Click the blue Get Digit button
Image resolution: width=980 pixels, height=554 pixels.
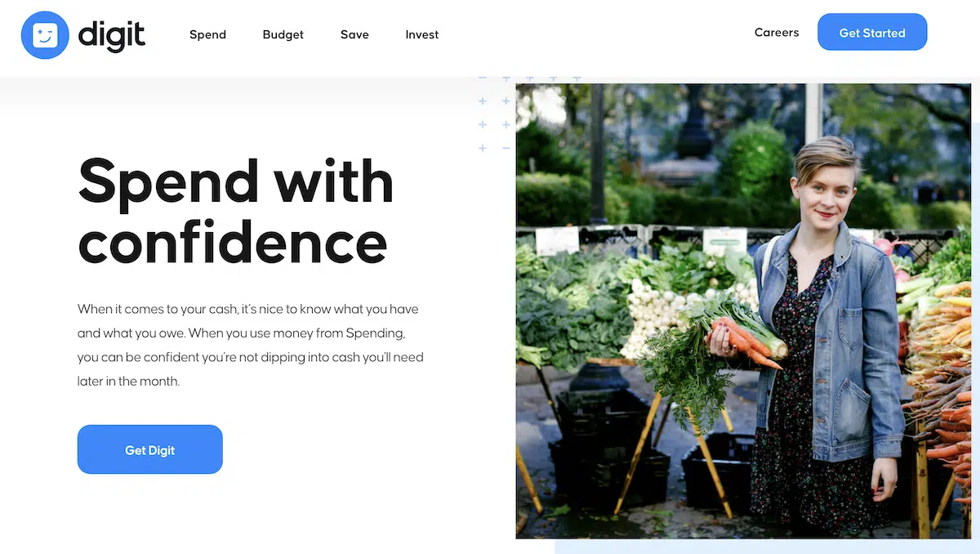click(x=150, y=449)
